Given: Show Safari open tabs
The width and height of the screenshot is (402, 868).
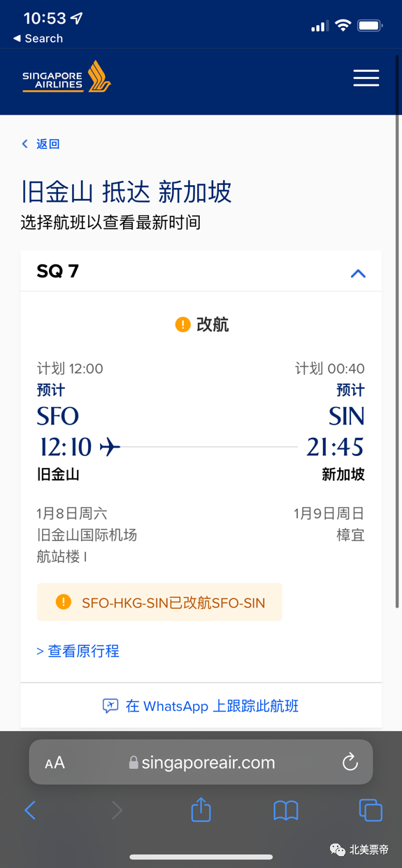Looking at the screenshot, I should coord(371,810).
